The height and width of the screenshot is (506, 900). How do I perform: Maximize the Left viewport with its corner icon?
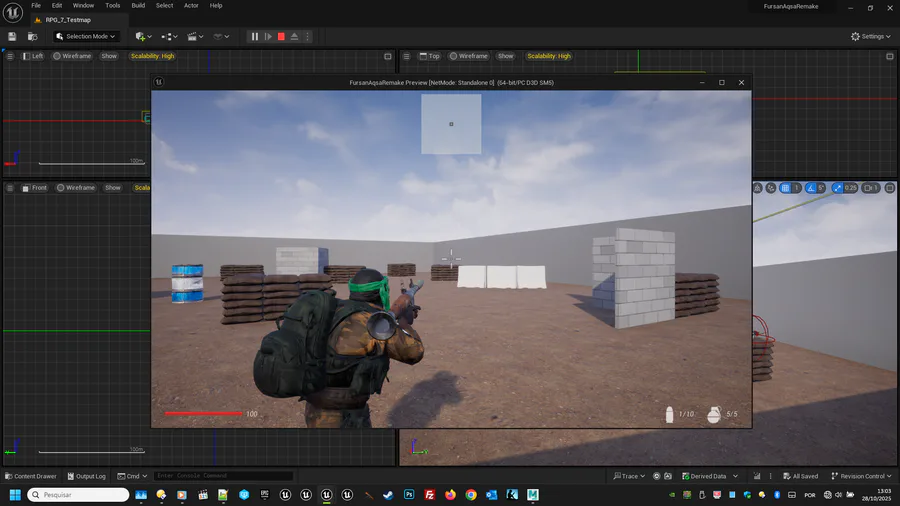[x=387, y=56]
